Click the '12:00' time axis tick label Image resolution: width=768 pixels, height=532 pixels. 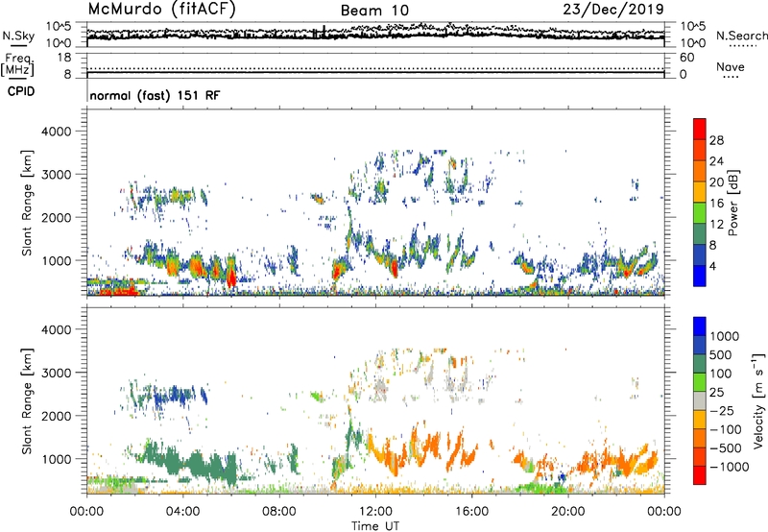coord(375,512)
